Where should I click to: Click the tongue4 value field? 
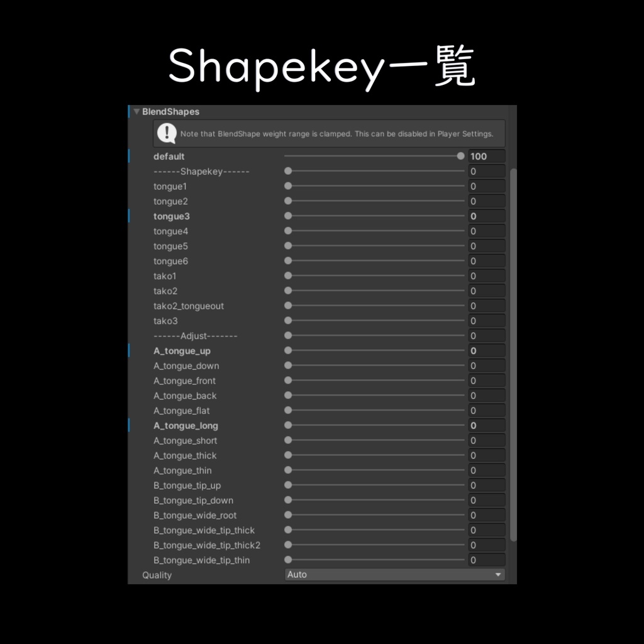coord(487,231)
